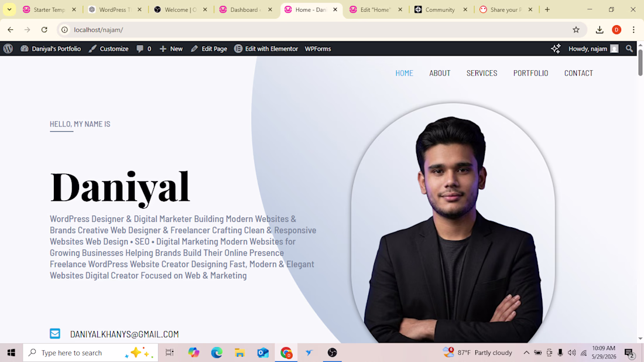Open the Customize theme option
Screen dimensions: 644x362
108,49
